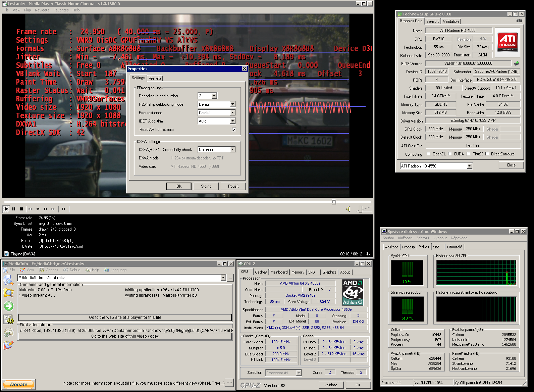Click the muted audio indicator in MPC status bar
The width and height of the screenshot is (534, 392).
(368, 254)
